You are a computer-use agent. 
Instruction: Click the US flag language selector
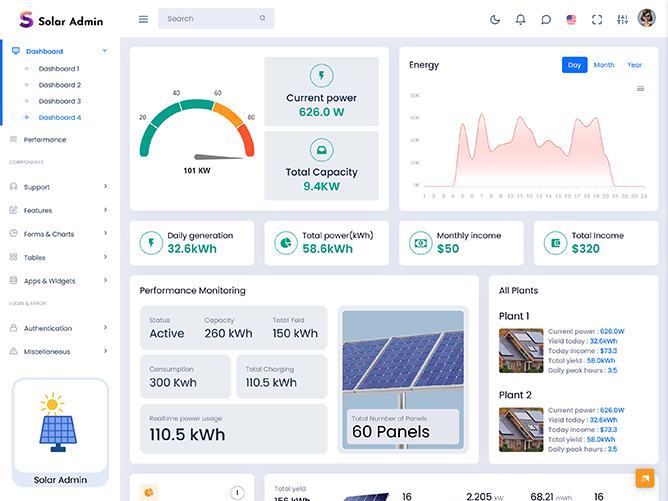(x=572, y=19)
